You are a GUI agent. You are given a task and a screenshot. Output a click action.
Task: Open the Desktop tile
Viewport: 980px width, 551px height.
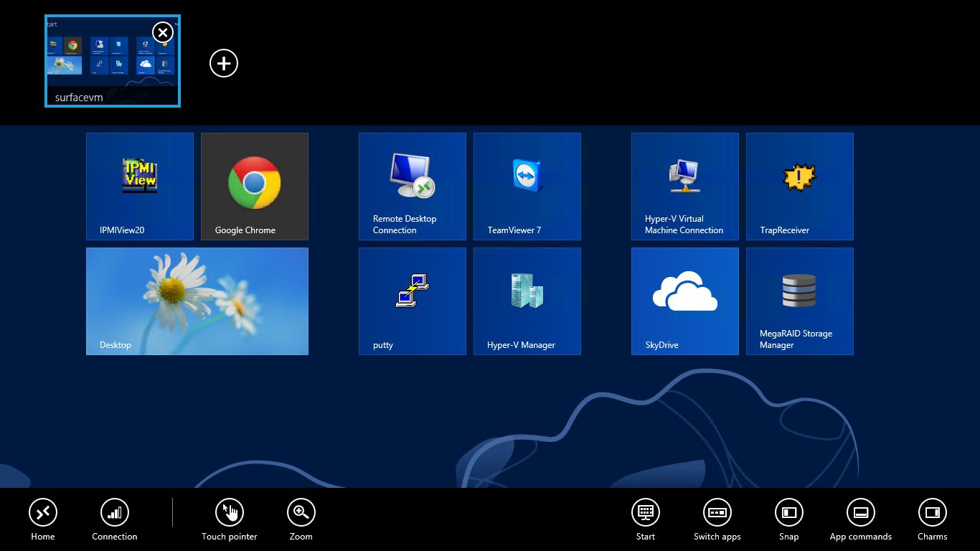click(x=197, y=301)
